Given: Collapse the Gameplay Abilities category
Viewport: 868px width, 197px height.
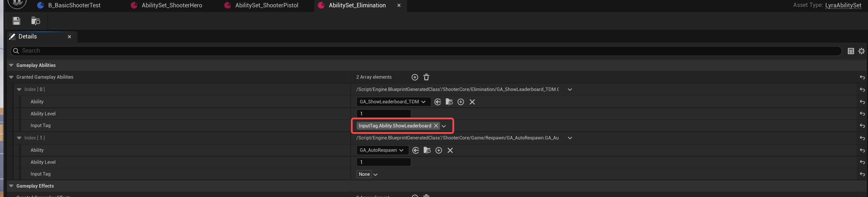Looking at the screenshot, I should [11, 65].
